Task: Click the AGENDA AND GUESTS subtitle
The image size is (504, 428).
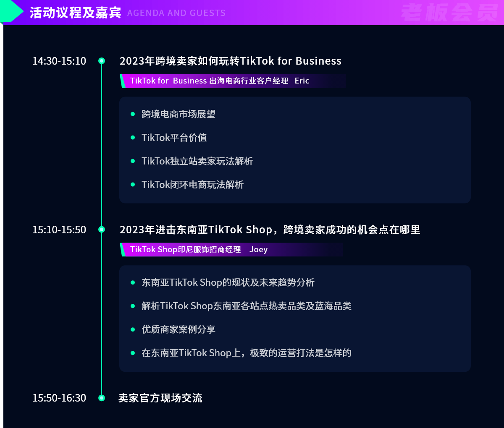Action: [176, 13]
